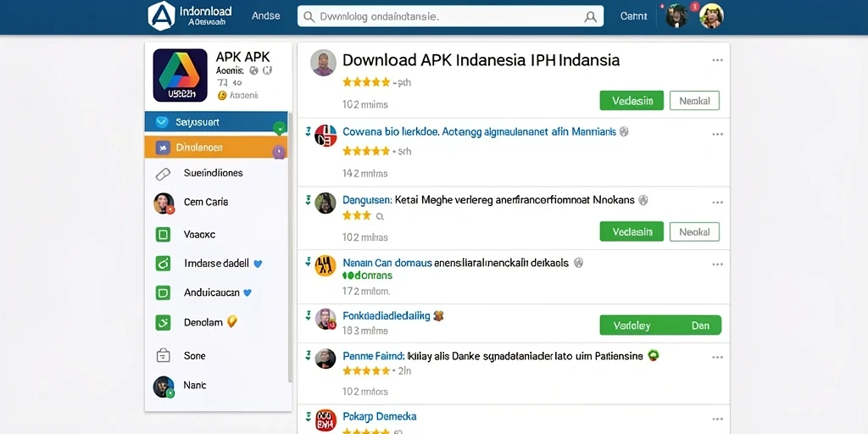Click the red app icon beside Cowana
This screenshot has height=434, width=868.
(x=325, y=136)
